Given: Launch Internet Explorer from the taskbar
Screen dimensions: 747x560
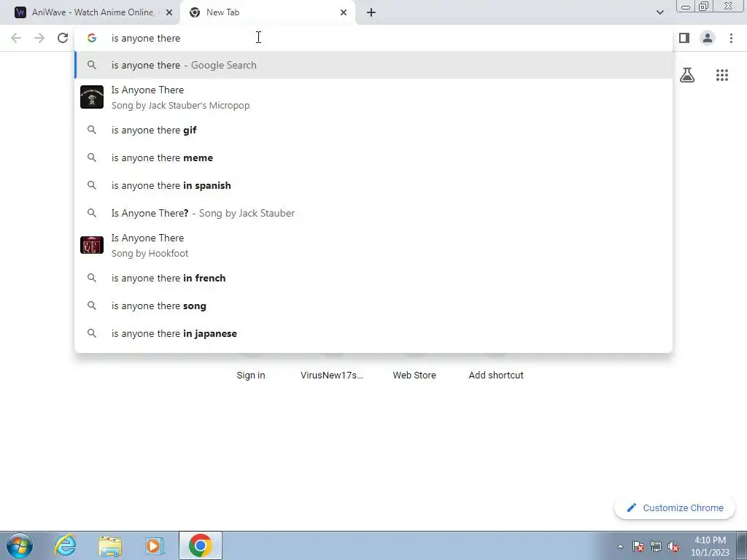Looking at the screenshot, I should (x=65, y=545).
